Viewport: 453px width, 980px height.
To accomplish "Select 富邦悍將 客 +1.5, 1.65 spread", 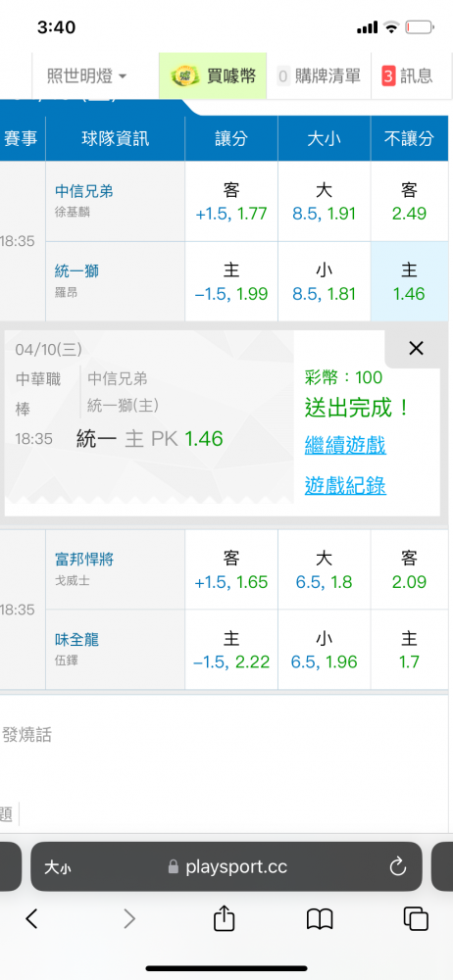I will pos(230,570).
